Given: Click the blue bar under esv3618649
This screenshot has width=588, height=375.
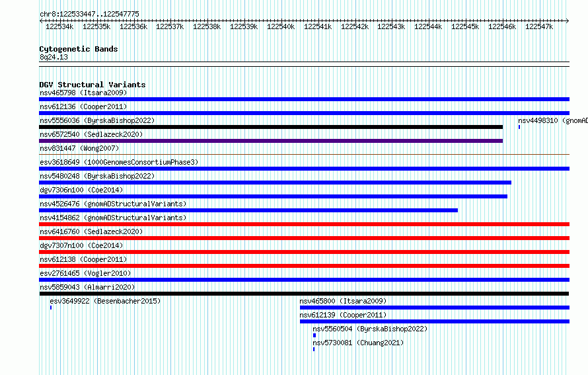Looking at the screenshot, I should 304,169.
